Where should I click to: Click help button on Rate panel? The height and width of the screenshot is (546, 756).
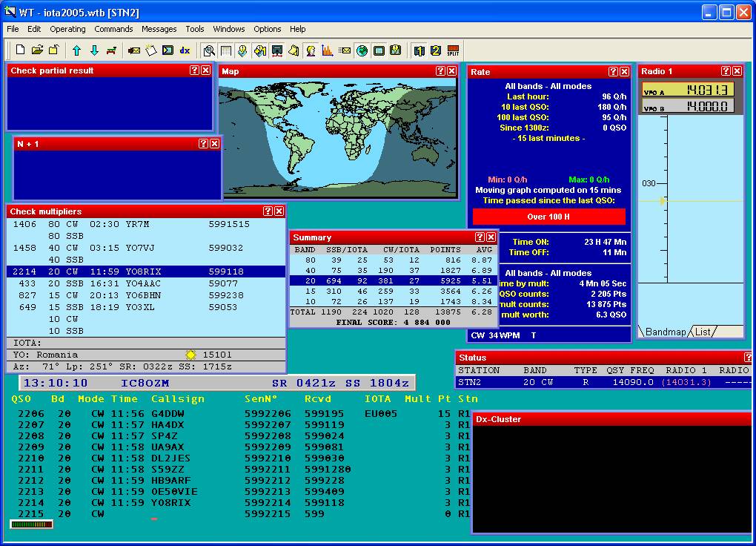tap(614, 72)
